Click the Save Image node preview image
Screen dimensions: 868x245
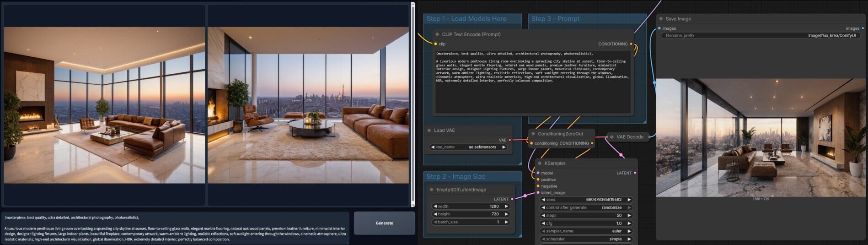pyautogui.click(x=761, y=137)
